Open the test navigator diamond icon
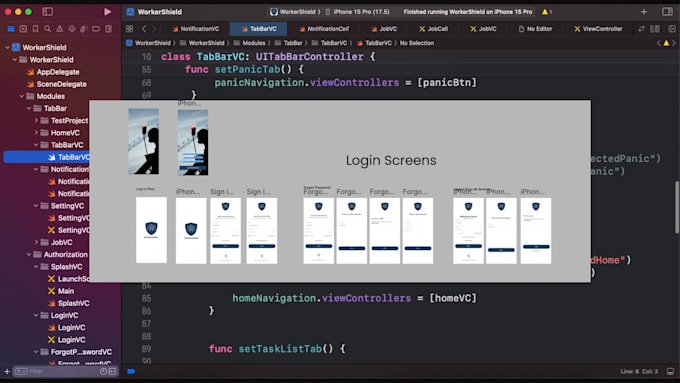 pyautogui.click(x=72, y=29)
